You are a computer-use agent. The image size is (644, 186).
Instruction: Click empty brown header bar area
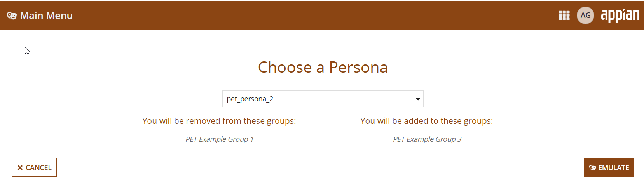pos(311,16)
